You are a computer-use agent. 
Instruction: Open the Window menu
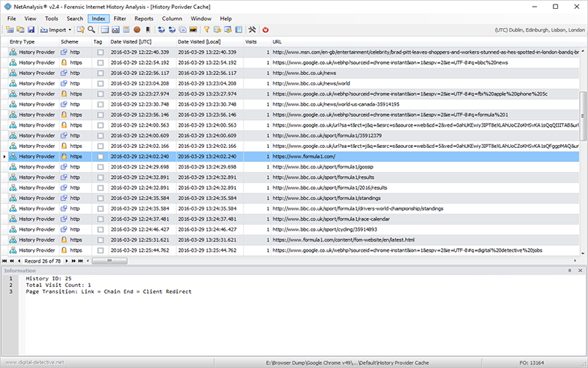[201, 18]
